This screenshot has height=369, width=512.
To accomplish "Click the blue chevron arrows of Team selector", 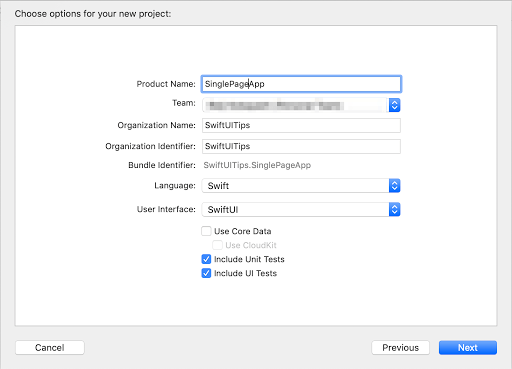I will pos(394,105).
